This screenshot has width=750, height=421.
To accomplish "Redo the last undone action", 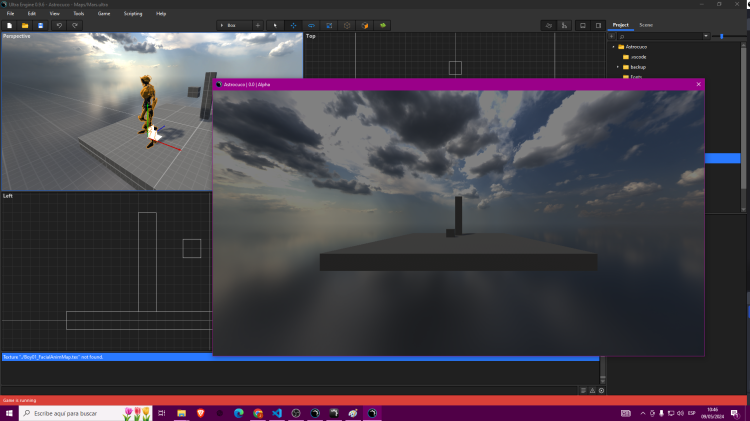I will coord(75,25).
